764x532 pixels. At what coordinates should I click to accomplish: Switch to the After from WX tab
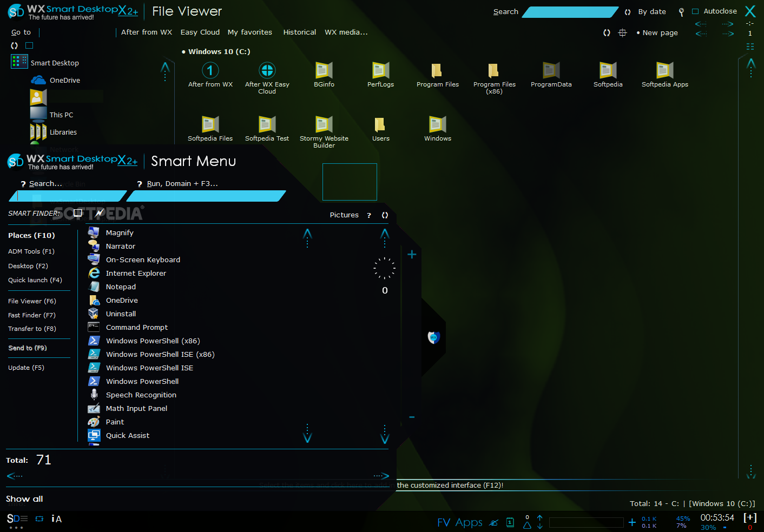147,32
